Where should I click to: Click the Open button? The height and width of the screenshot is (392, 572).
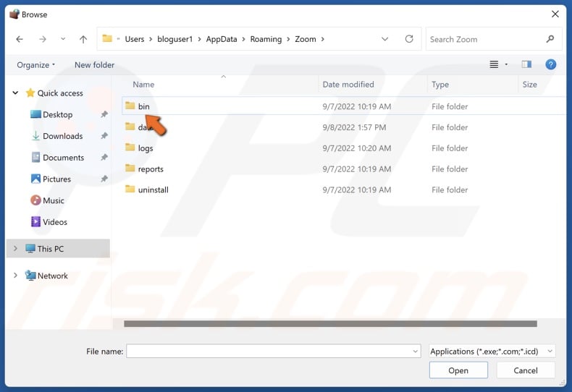point(458,370)
